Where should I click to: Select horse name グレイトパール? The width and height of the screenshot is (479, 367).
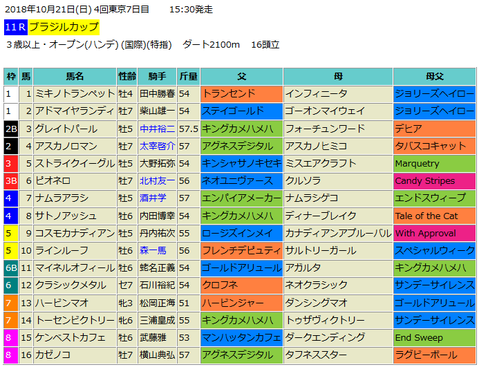tap(66, 129)
